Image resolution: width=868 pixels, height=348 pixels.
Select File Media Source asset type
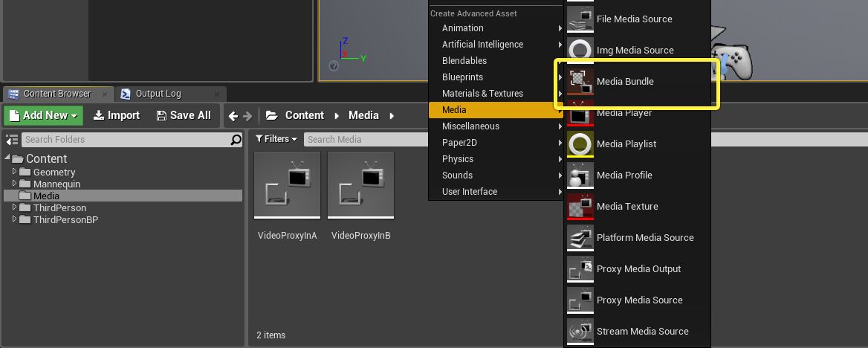(x=637, y=19)
